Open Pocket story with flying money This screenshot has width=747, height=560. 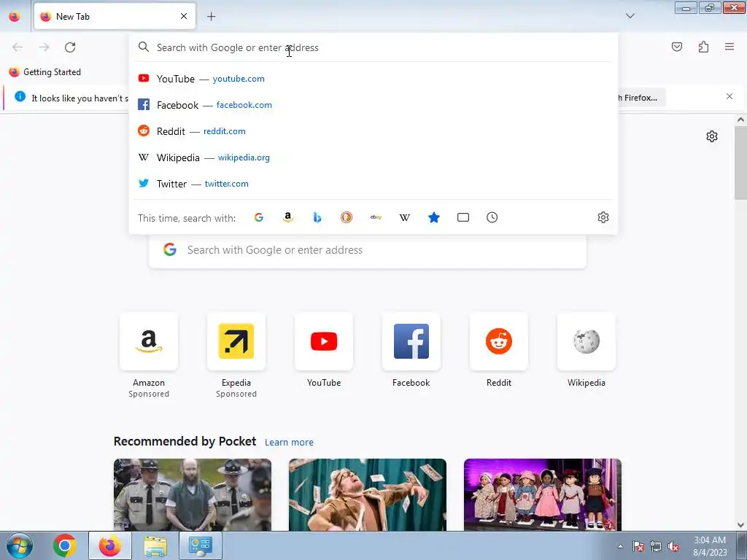[x=368, y=494]
